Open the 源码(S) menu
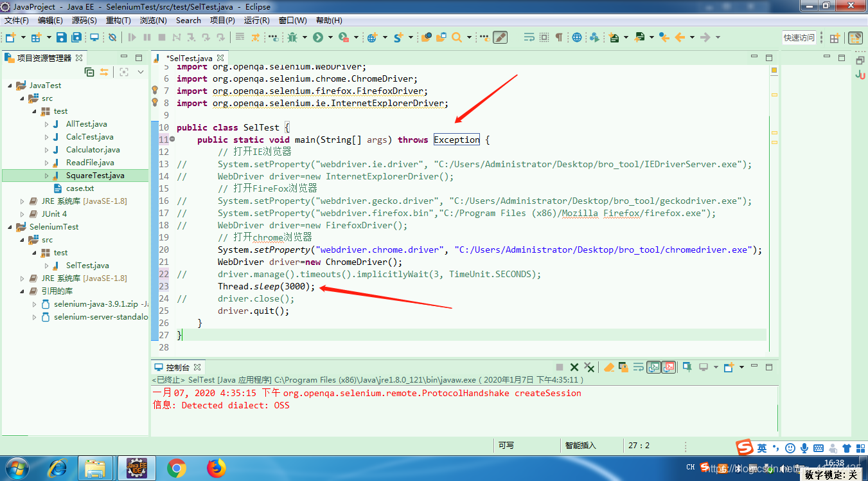Screen dimensions: 868x481 pos(84,21)
